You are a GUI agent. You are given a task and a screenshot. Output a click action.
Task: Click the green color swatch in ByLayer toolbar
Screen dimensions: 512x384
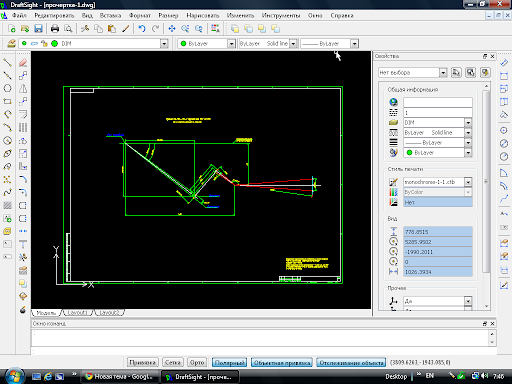[183, 44]
